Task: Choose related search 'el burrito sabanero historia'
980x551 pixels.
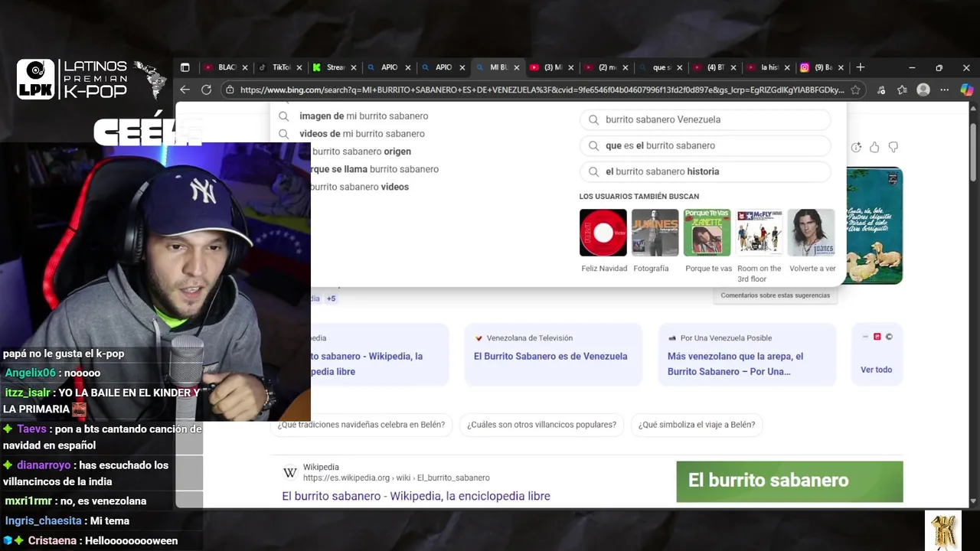Action: pos(705,171)
